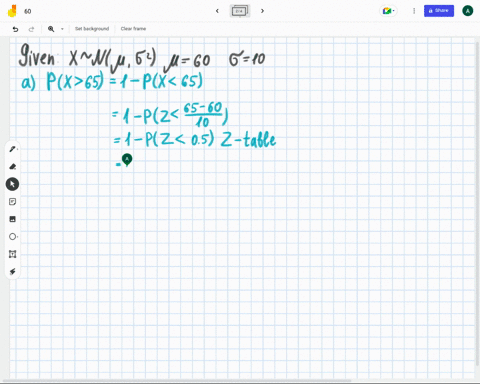Select the Pen tool
Viewport: 480px width, 384px height.
12,149
